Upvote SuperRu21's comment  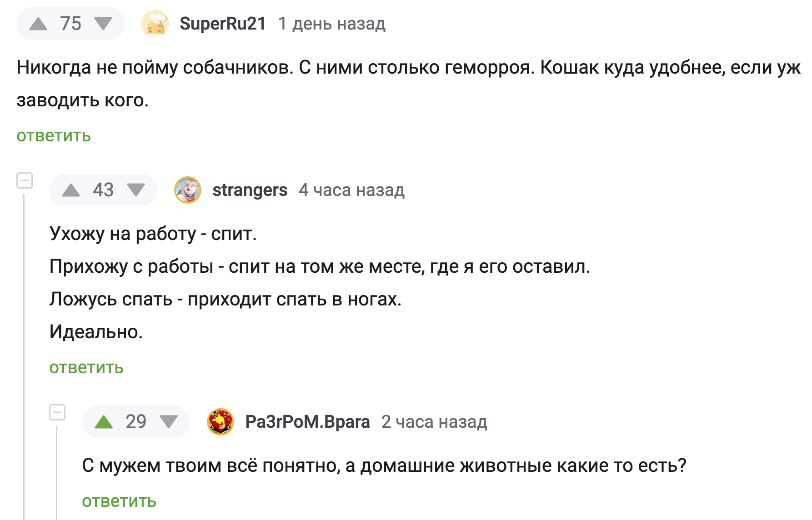pyautogui.click(x=38, y=24)
